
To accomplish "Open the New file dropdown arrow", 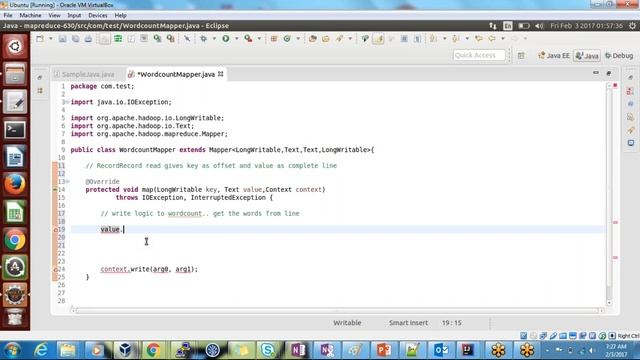I will (x=51, y=39).
